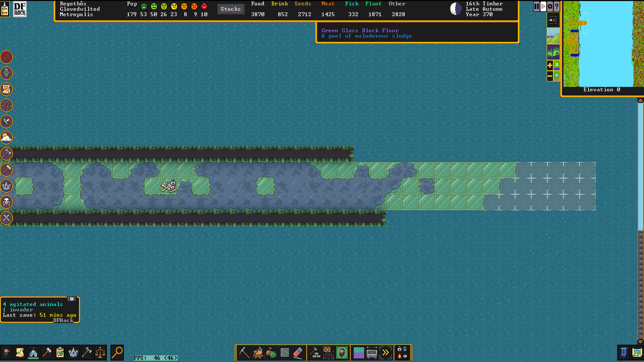Open the citizens information screen
644x362 pixels.
[6, 353]
